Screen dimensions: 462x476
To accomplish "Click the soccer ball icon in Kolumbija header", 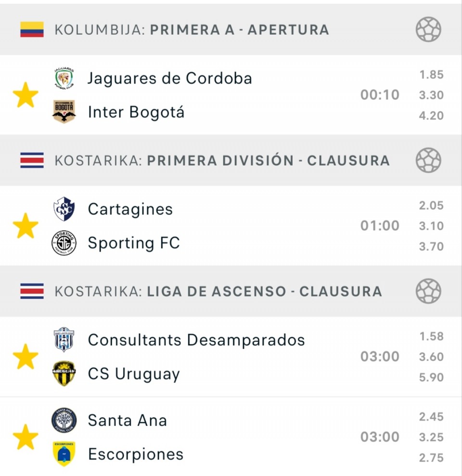I will click(x=428, y=29).
